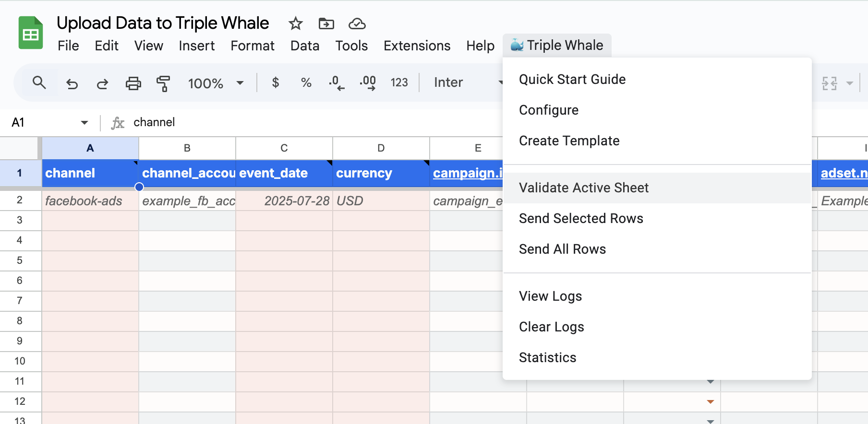Choose Send All Rows
Screen dimensions: 868x424
657,249
